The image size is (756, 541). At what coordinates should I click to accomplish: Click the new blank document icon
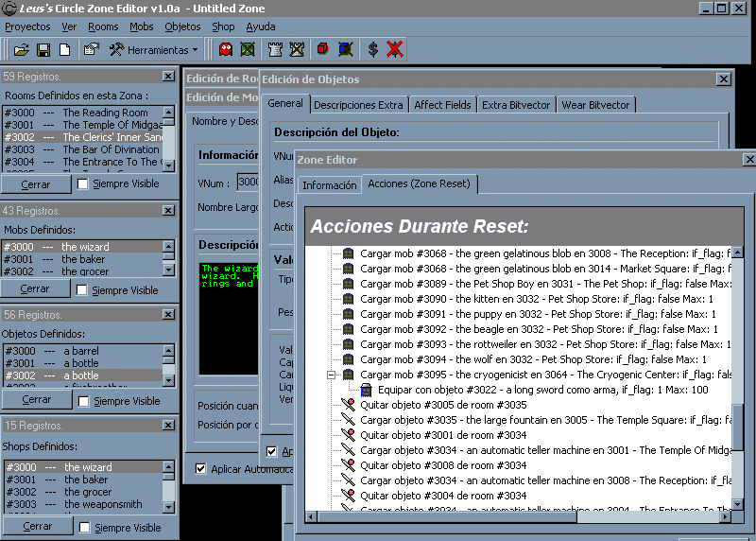[62, 49]
